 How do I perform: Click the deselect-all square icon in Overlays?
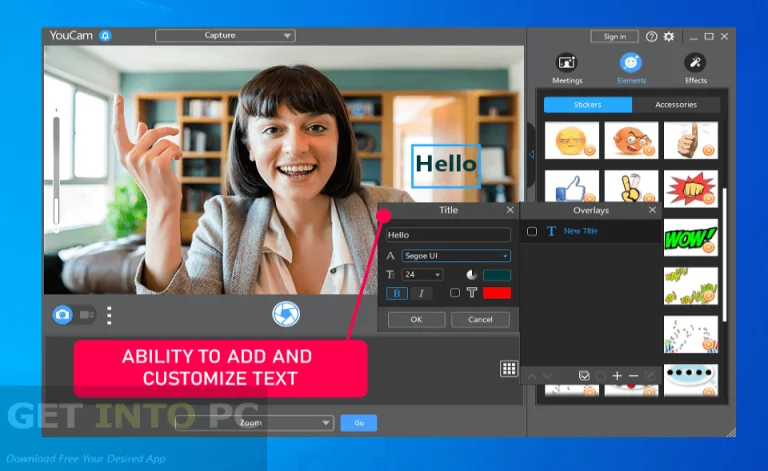600,376
